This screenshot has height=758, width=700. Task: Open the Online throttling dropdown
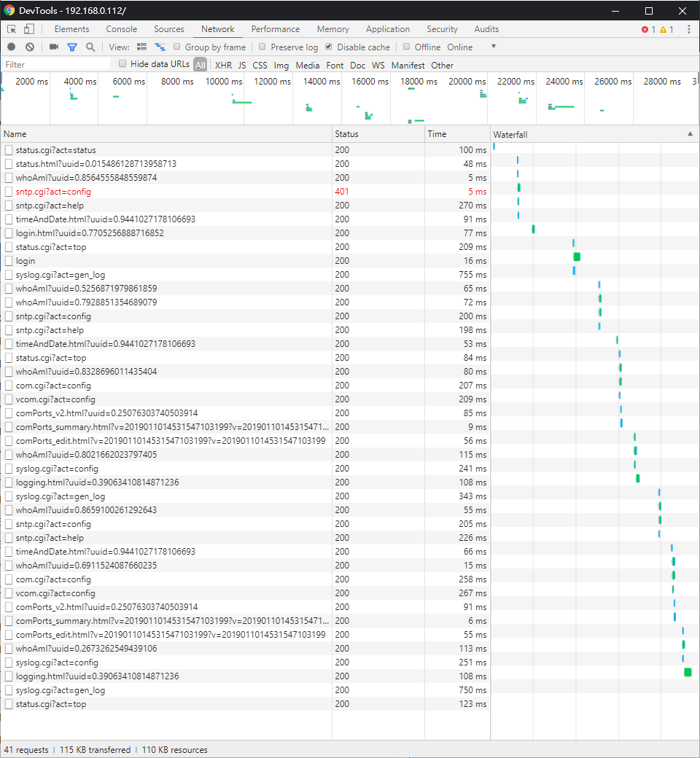(x=471, y=47)
